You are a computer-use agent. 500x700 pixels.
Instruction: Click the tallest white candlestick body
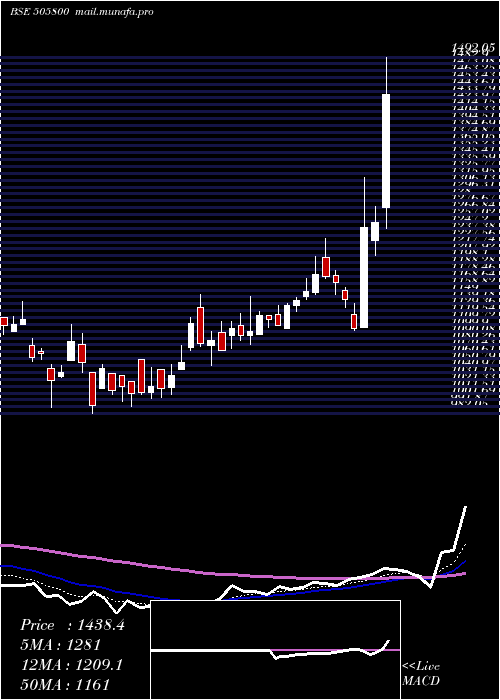[x=386, y=151]
